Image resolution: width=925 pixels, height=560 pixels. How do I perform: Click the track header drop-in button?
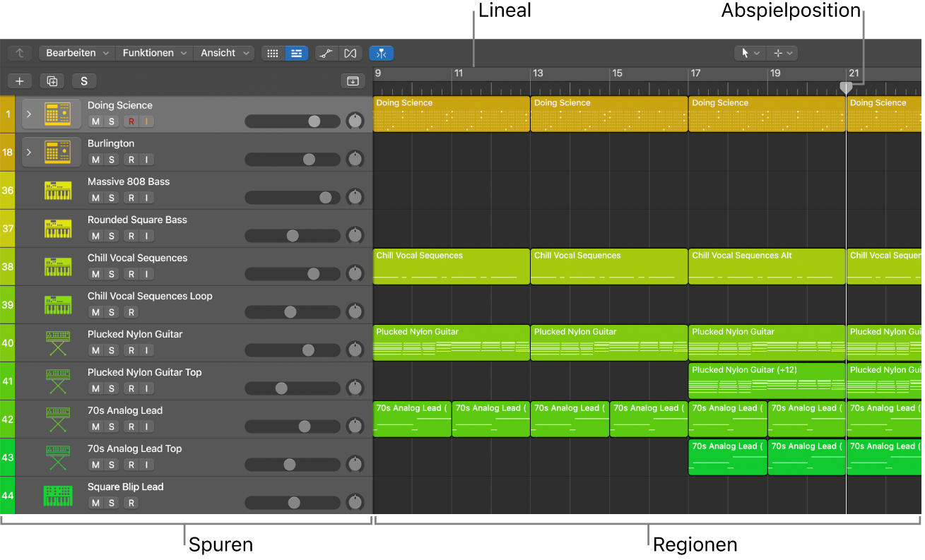click(352, 81)
